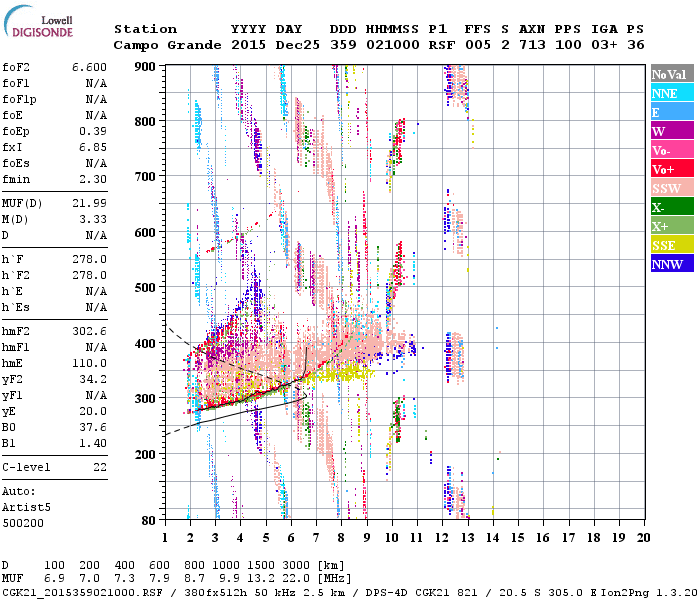
Task: Click the B0 value 37.6
Action: [x=93, y=428]
